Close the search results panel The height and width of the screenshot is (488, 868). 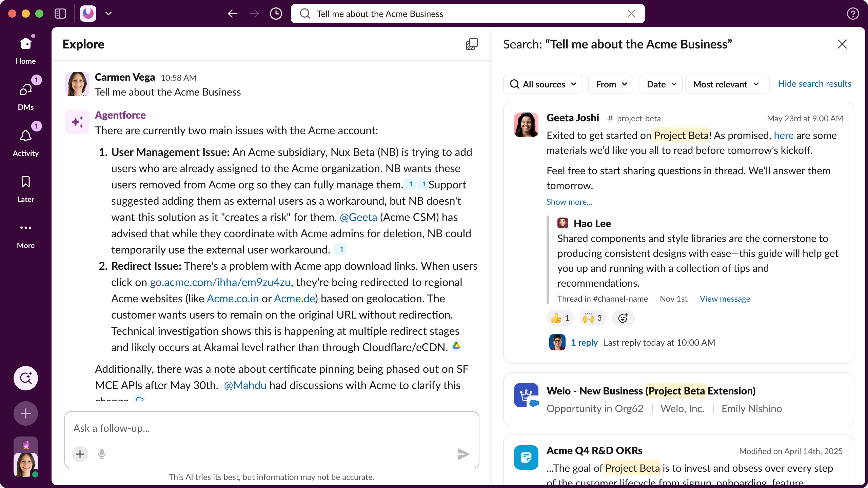[842, 44]
